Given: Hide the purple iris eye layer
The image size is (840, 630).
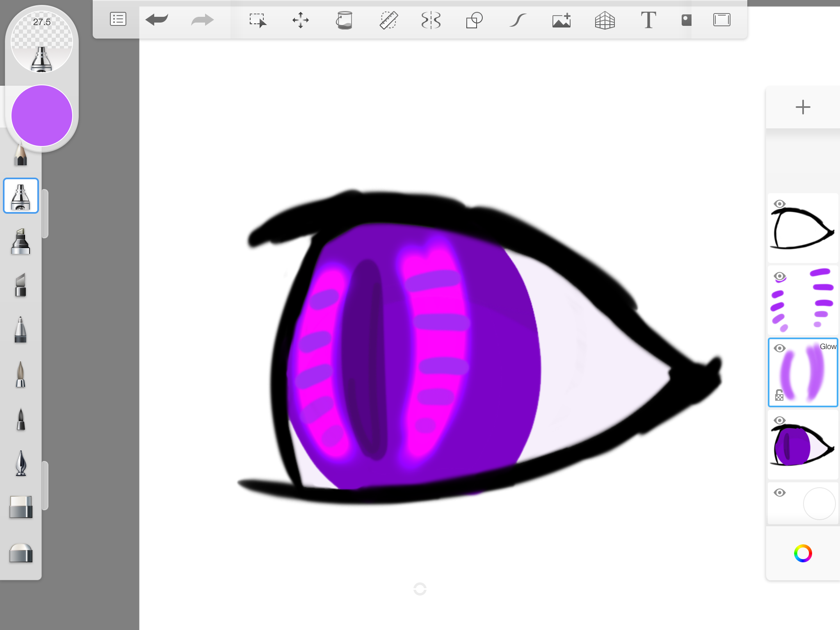Looking at the screenshot, I should point(780,420).
